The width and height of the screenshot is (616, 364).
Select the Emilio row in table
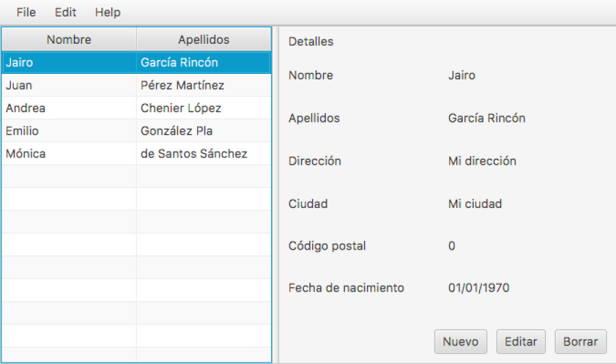pyautogui.click(x=136, y=131)
